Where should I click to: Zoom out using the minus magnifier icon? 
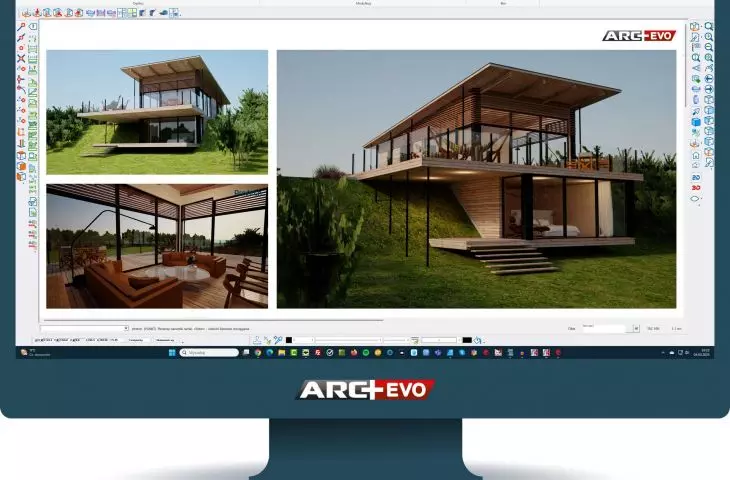[x=709, y=47]
